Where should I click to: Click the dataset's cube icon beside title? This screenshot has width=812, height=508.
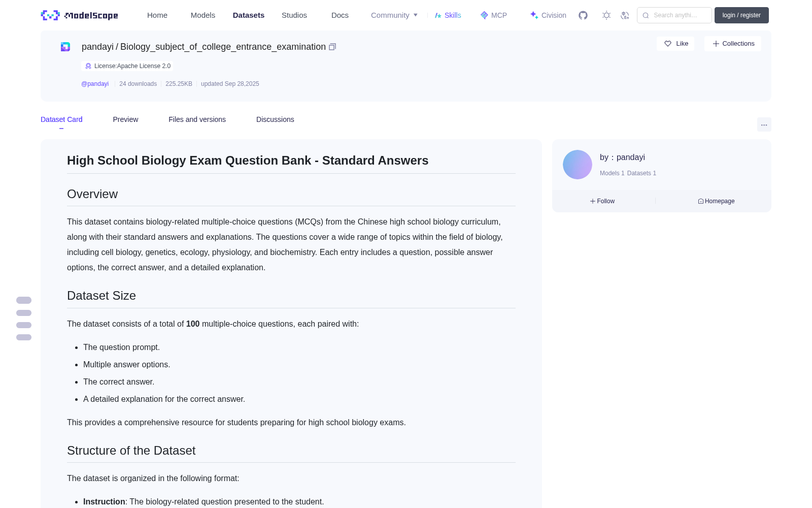tap(65, 47)
